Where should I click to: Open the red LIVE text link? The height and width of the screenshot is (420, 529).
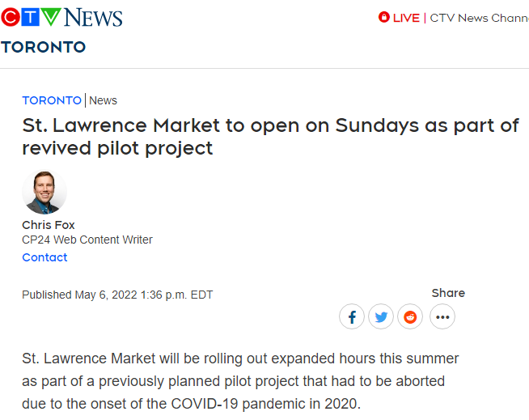(x=406, y=18)
